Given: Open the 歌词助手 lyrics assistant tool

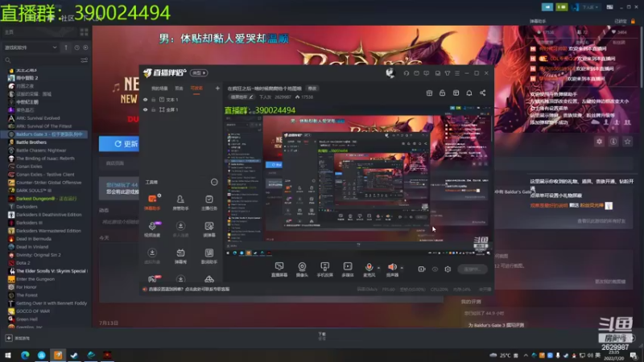Looking at the screenshot, I should point(209,256).
